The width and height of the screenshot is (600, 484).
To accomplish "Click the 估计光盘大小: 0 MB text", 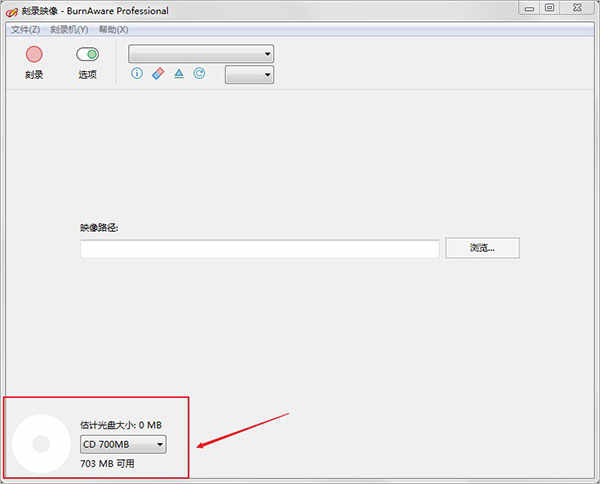I will (121, 425).
